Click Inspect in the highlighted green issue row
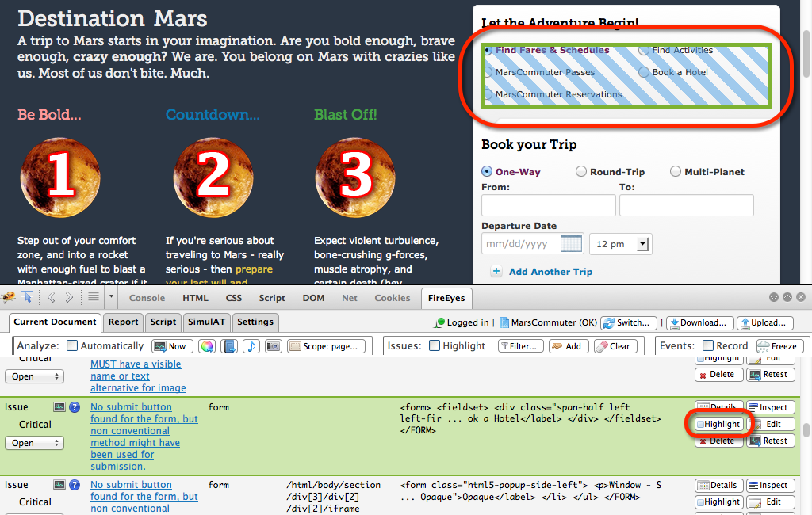This screenshot has width=812, height=515. pos(771,407)
